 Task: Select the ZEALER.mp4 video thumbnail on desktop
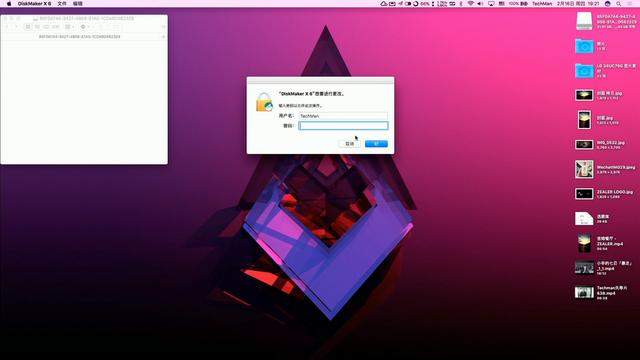(584, 243)
